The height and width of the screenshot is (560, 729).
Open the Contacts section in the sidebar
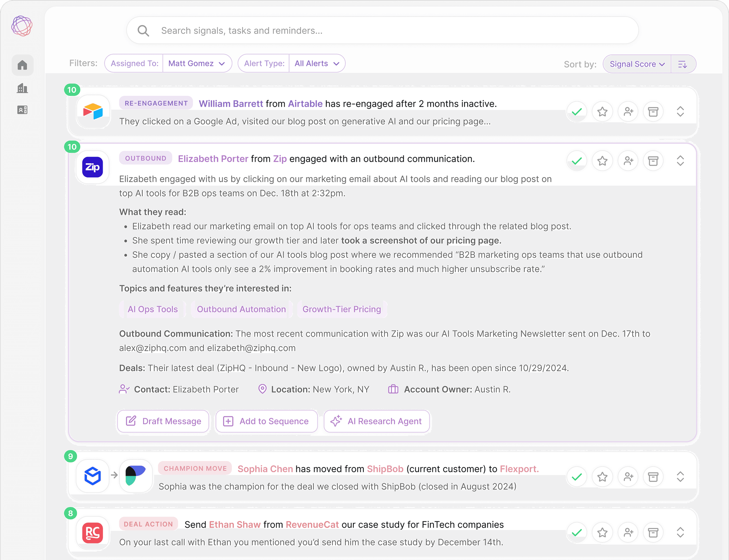click(22, 110)
